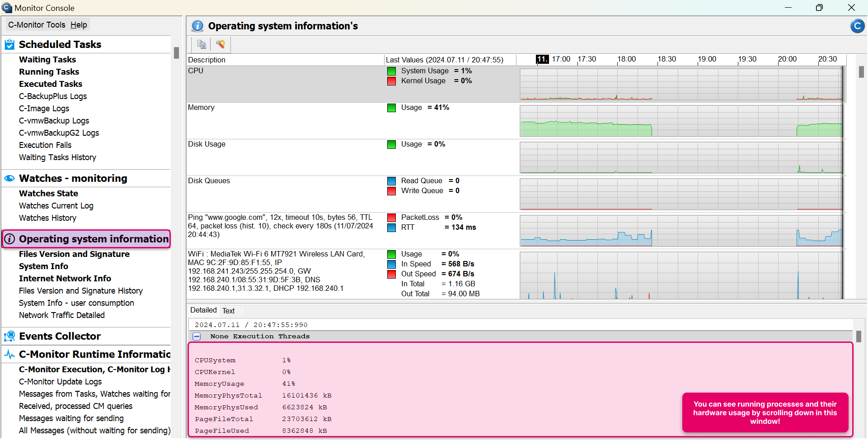The image size is (868, 441).
Task: Click the Watches - monitoring eye icon
Action: (x=9, y=178)
